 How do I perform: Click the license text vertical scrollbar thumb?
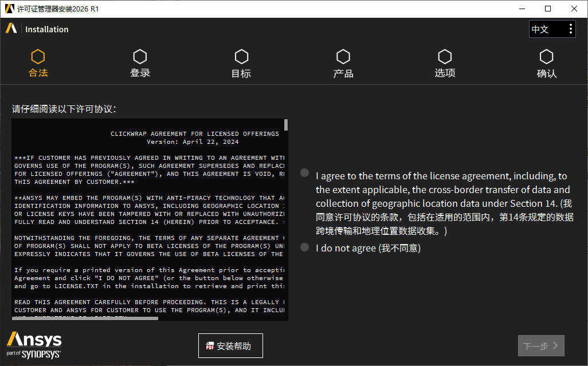click(286, 125)
